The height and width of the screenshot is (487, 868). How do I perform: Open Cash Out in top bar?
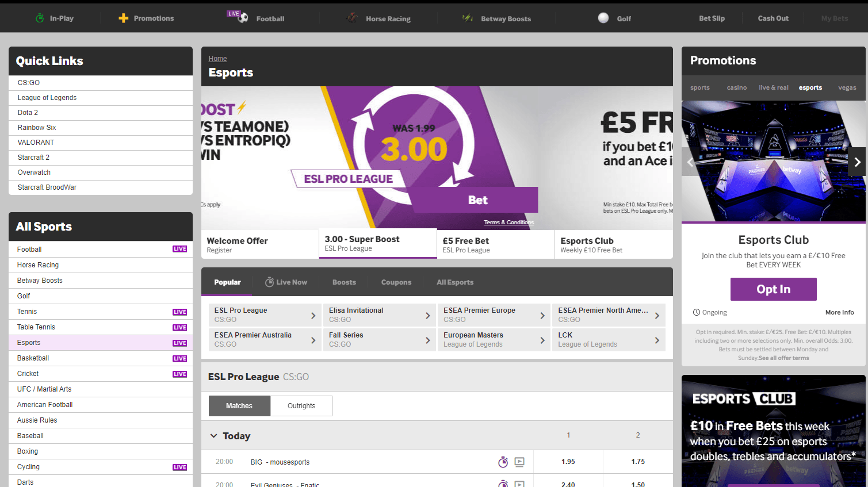[773, 18]
